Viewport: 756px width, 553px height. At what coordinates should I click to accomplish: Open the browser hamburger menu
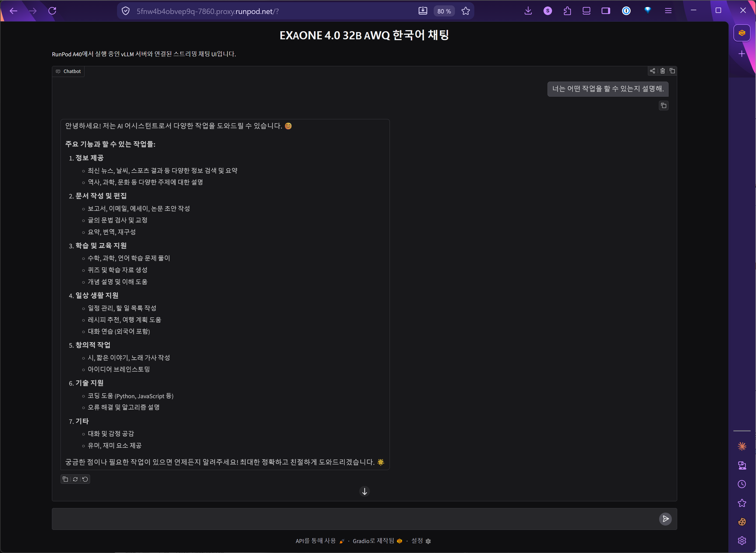(668, 11)
